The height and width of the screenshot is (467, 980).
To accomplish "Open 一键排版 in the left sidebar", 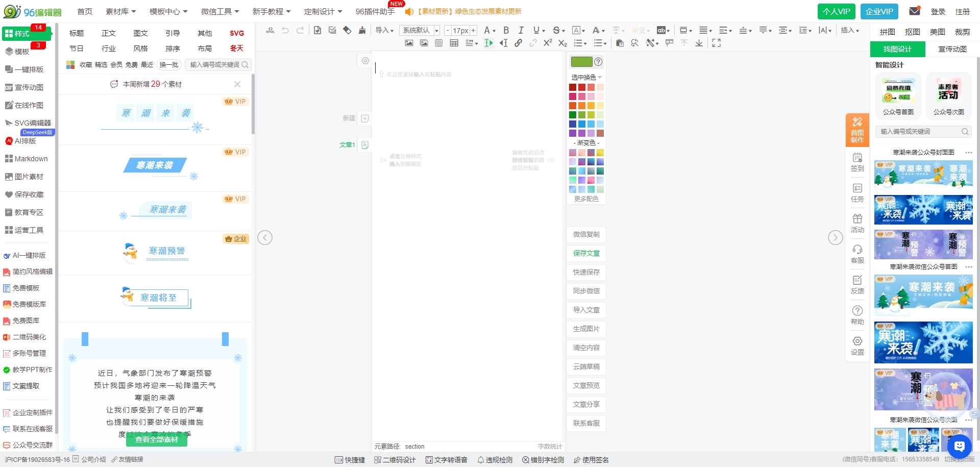I will tap(24, 69).
